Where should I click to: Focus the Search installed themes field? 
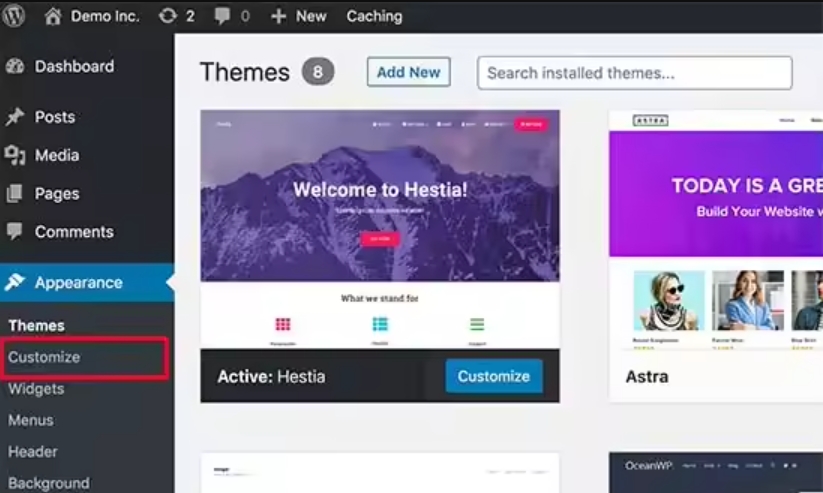pos(634,73)
